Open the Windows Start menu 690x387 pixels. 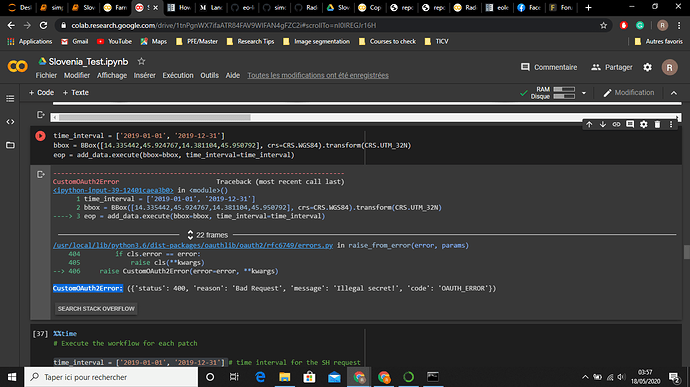[x=12, y=377]
